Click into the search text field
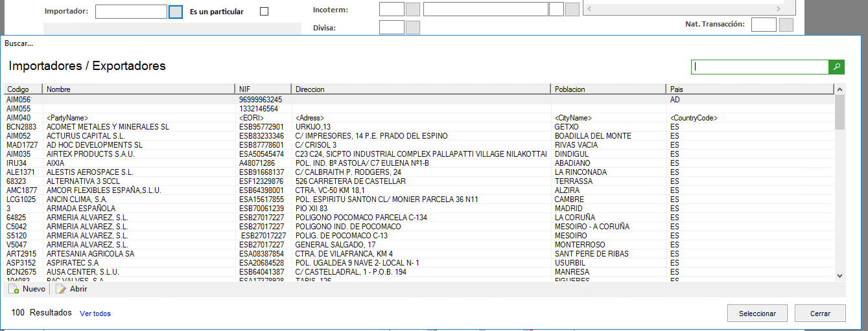 (759, 67)
